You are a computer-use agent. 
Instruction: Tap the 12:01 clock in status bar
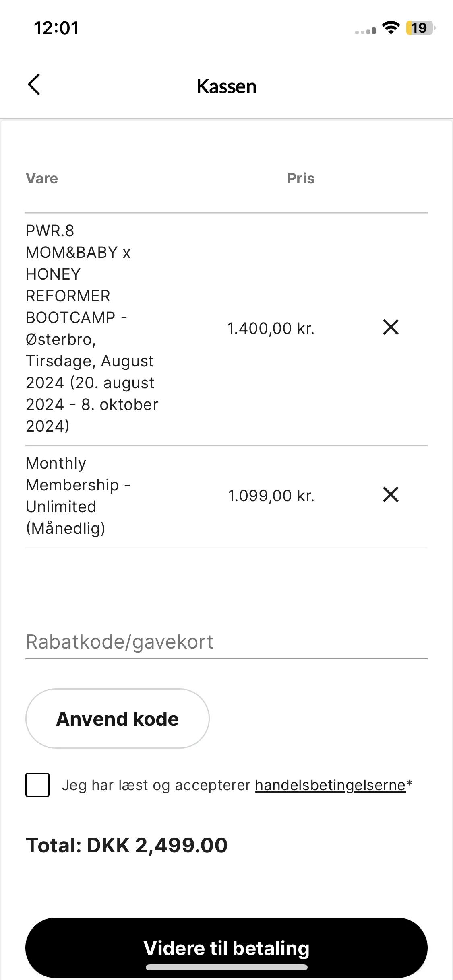56,28
